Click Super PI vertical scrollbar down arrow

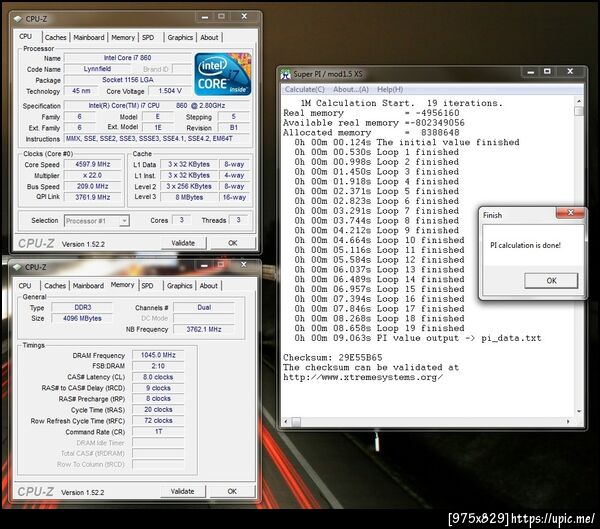click(579, 411)
